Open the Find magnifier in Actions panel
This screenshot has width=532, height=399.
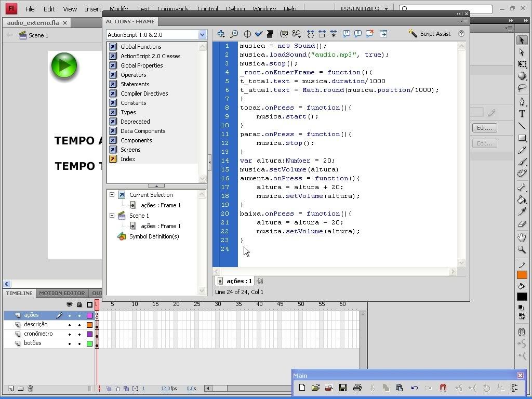point(234,34)
